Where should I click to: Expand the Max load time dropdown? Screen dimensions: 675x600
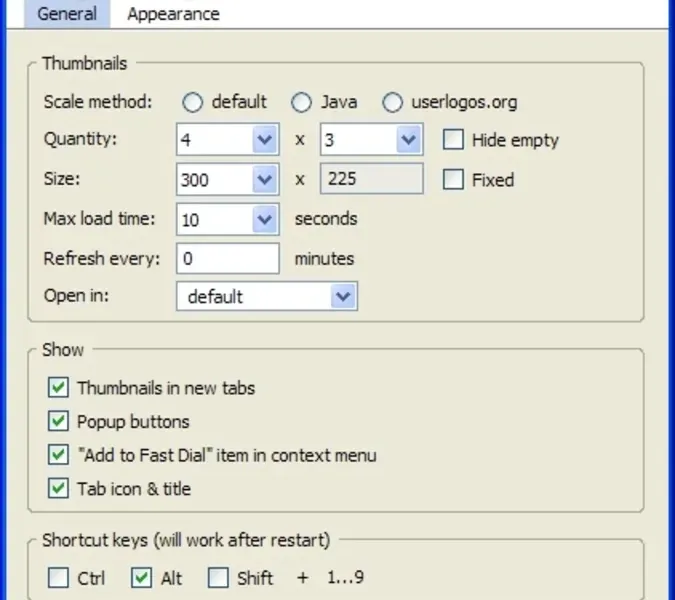click(264, 219)
